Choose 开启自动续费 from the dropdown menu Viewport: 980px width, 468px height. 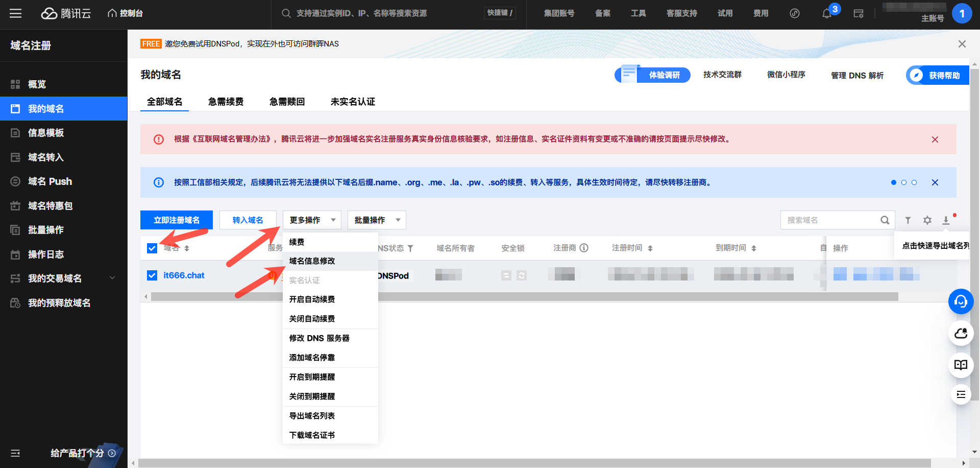330,299
